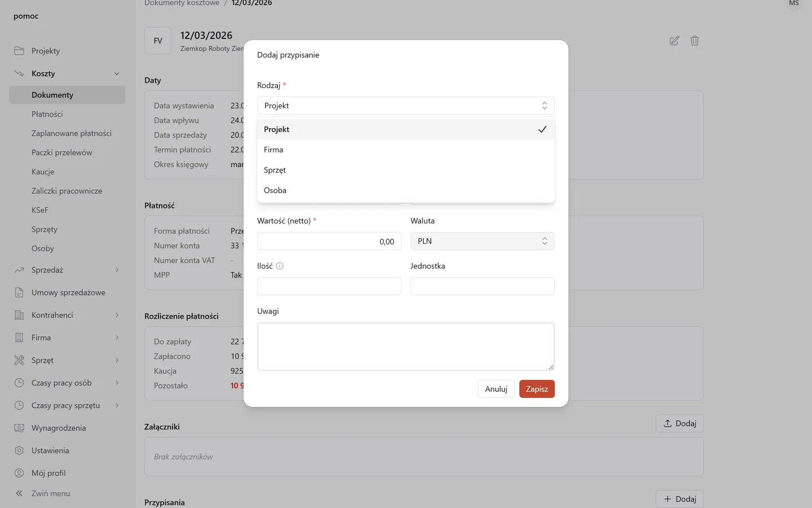Expand the Kontrahenci sidebar chevron
The height and width of the screenshot is (508, 812).
click(x=117, y=315)
